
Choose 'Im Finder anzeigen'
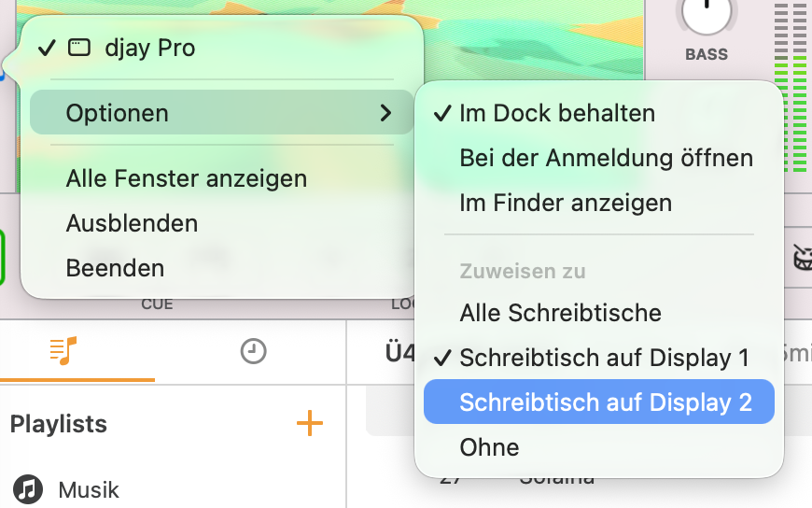click(x=566, y=202)
